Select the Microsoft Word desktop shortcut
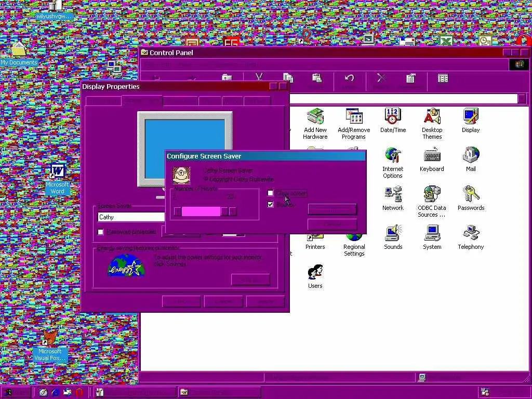This screenshot has height=399, width=532. pyautogui.click(x=57, y=179)
